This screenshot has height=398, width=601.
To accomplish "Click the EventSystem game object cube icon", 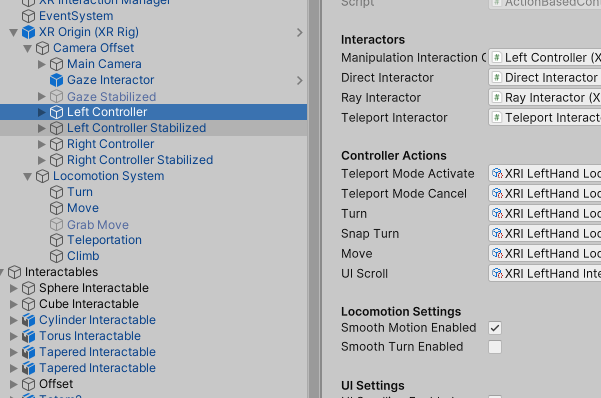I will click(x=28, y=16).
